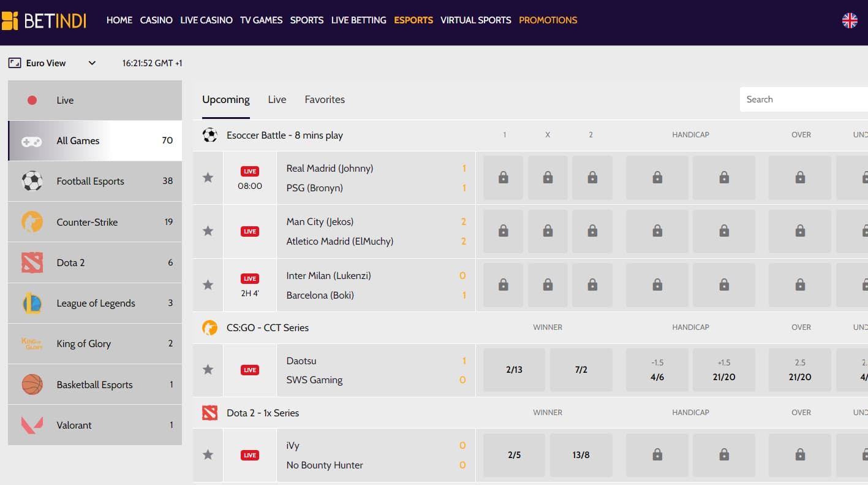
Task: Switch to the Upcoming tab
Action: 226,99
